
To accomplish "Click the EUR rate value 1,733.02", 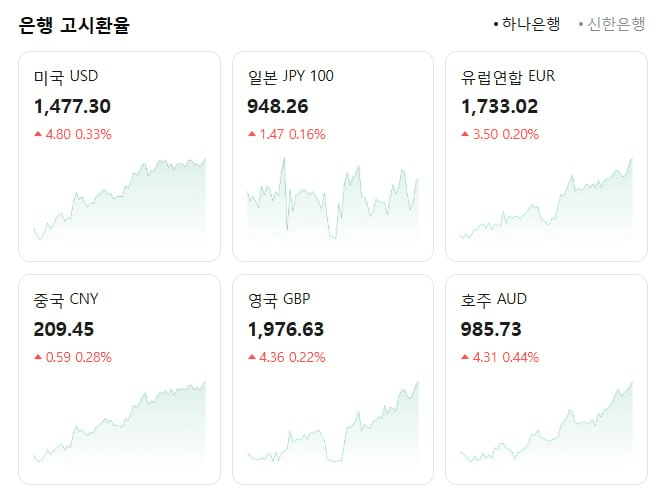I will coord(500,106).
